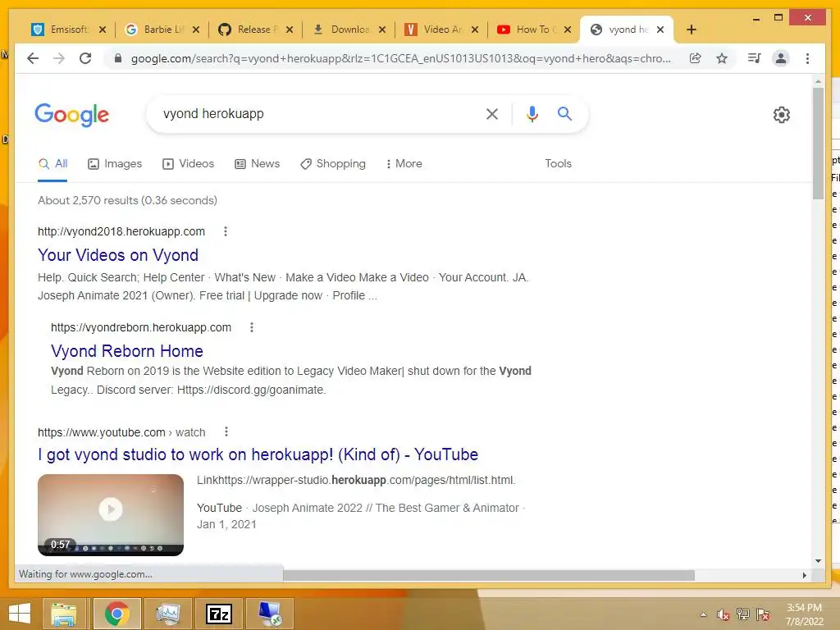Start voice search with the microphone
This screenshot has width=840, height=630.
tap(532, 113)
